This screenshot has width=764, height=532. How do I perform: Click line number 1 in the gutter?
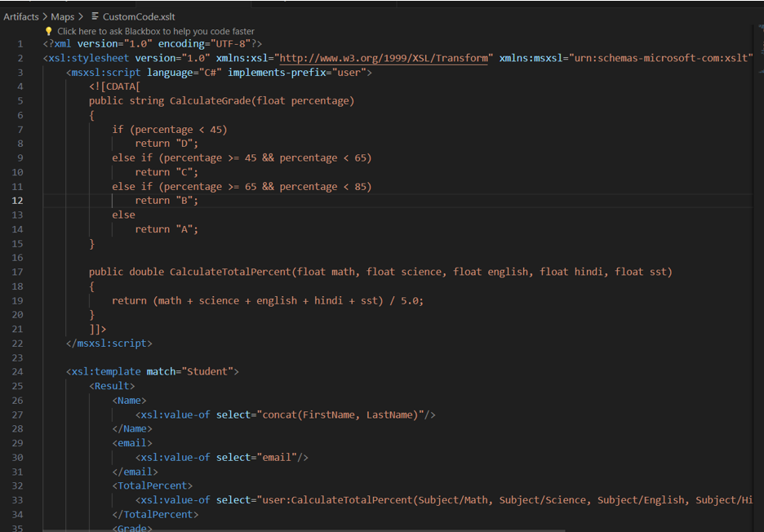point(20,44)
